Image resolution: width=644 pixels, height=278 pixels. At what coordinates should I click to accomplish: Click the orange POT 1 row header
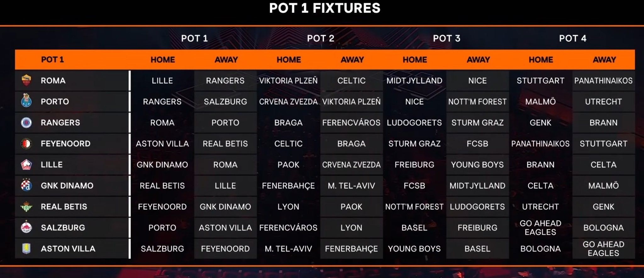[x=52, y=60]
